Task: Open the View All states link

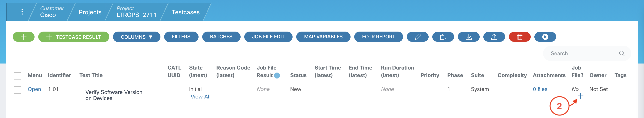Action: [200, 97]
